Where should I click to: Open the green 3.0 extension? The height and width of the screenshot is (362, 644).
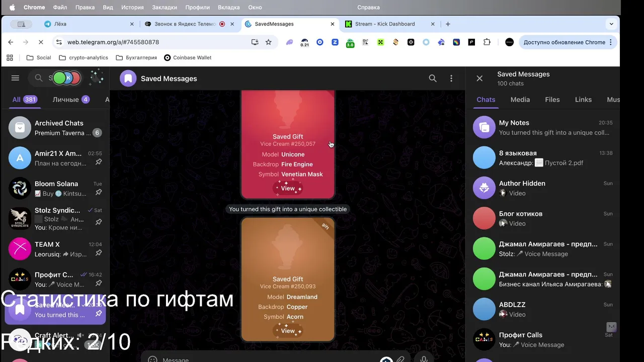[x=350, y=43]
